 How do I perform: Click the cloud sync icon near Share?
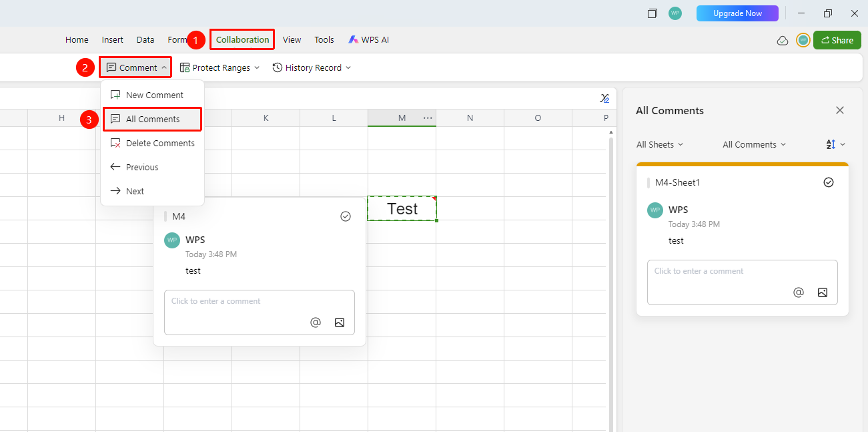pyautogui.click(x=783, y=41)
